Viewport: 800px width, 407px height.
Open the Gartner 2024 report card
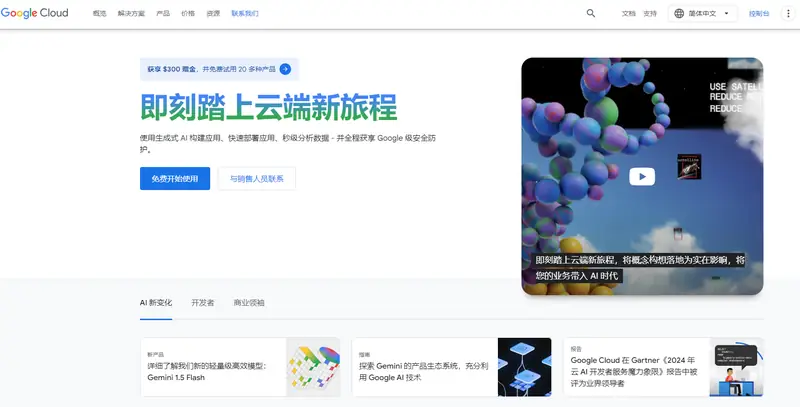pos(664,367)
